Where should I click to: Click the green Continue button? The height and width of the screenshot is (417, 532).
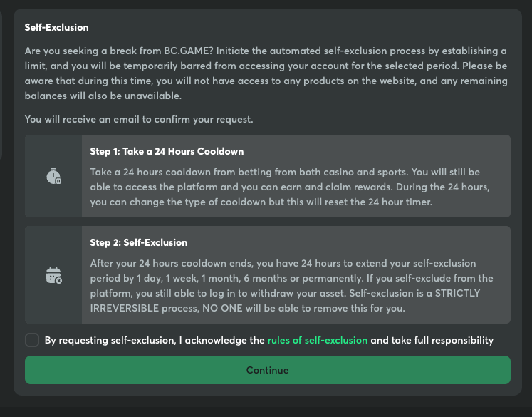[x=267, y=370]
